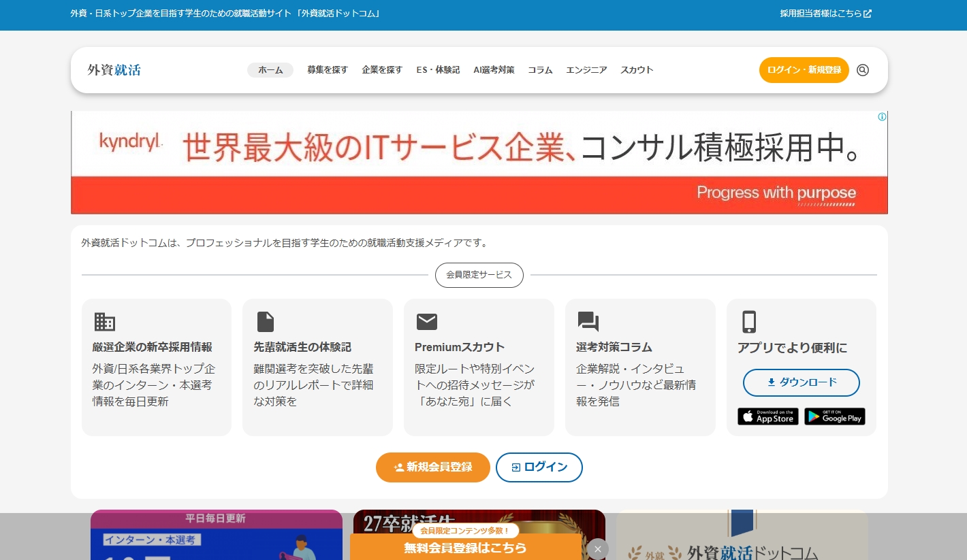Open the 企業を探す menu item

click(382, 70)
